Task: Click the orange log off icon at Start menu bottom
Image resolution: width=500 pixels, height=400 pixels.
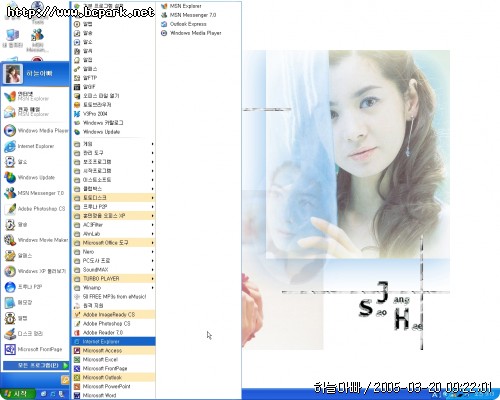Action: tap(65, 380)
